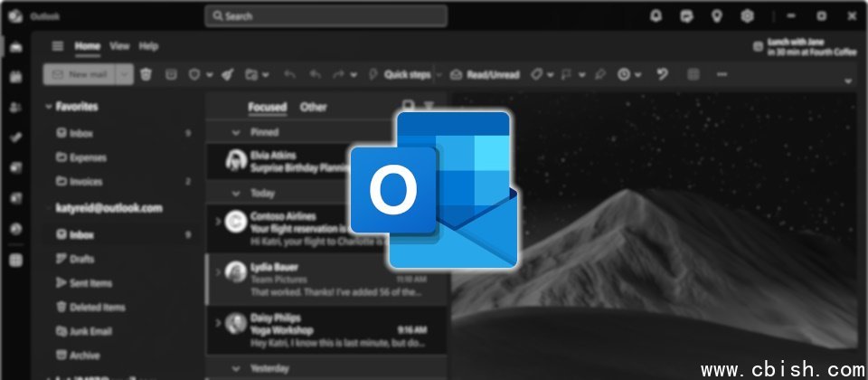The height and width of the screenshot is (380, 868).
Task: Click the Sweep broom icon in toolbar
Action: [x=227, y=74]
